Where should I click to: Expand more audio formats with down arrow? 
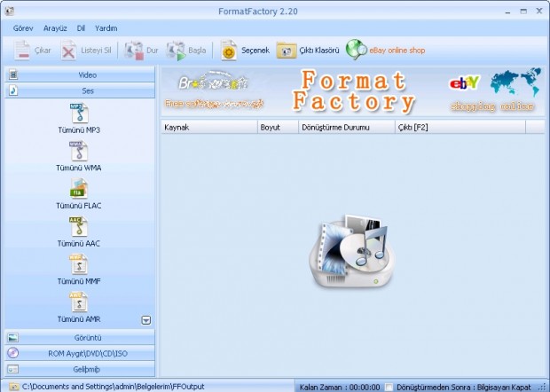tap(146, 320)
